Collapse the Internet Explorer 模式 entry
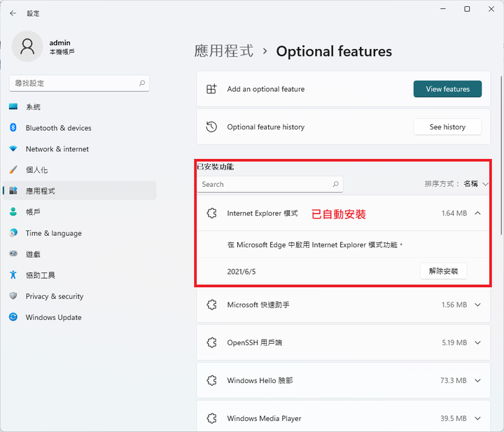This screenshot has height=432, width=504. [x=477, y=213]
